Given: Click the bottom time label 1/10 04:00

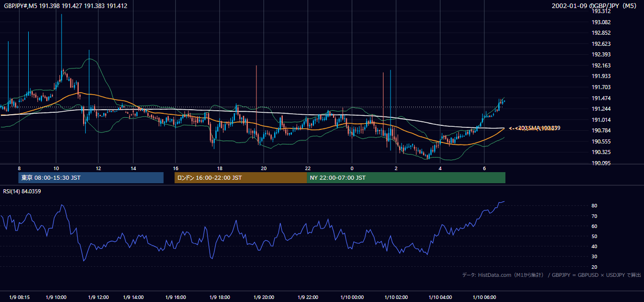Looking at the screenshot, I should (440, 297).
